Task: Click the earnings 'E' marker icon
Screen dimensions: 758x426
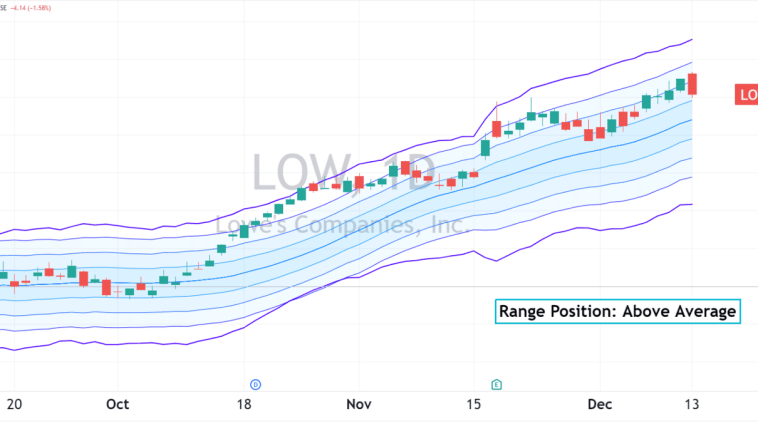Action: 496,385
